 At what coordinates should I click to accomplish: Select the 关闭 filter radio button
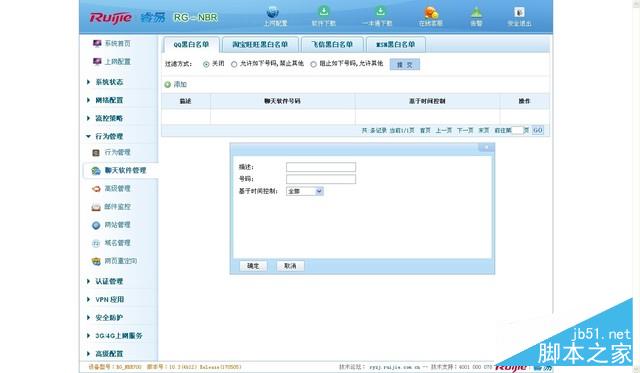pyautogui.click(x=206, y=64)
